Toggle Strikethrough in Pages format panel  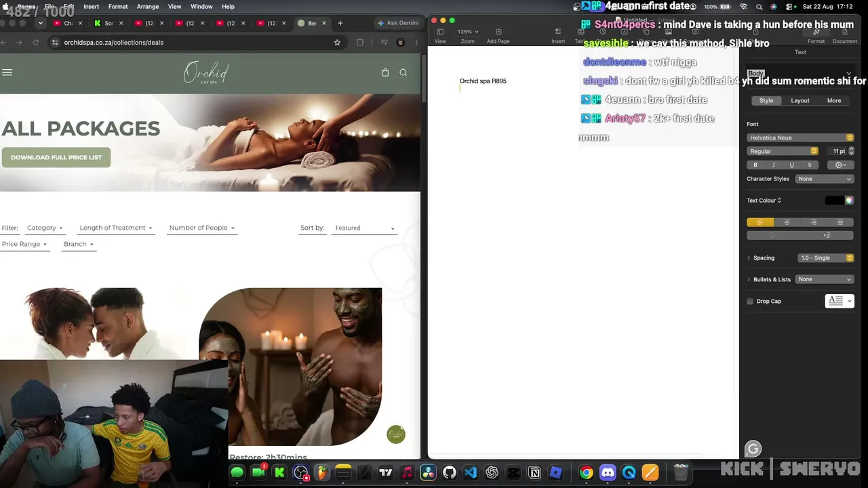click(809, 165)
